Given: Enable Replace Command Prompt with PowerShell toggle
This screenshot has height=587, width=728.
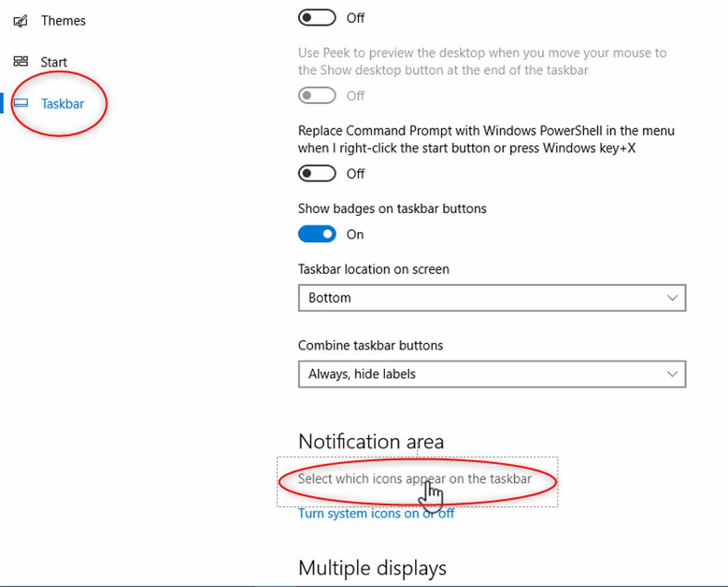Looking at the screenshot, I should point(317,174).
